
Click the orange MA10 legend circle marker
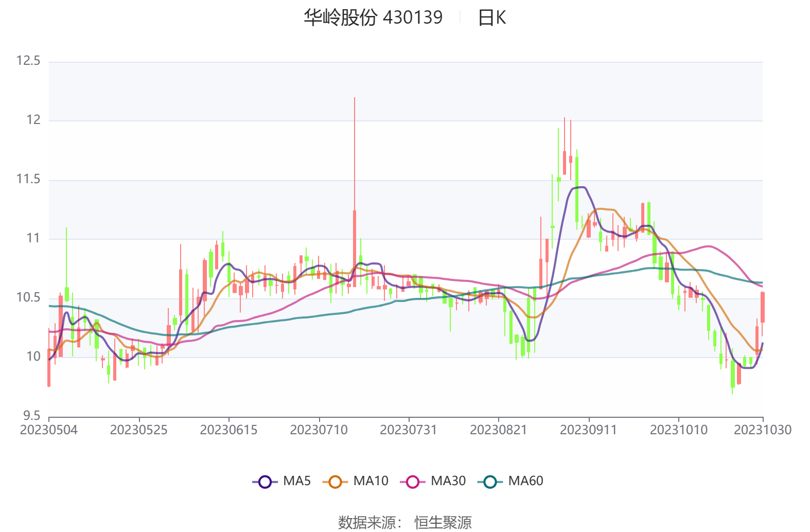tap(335, 482)
